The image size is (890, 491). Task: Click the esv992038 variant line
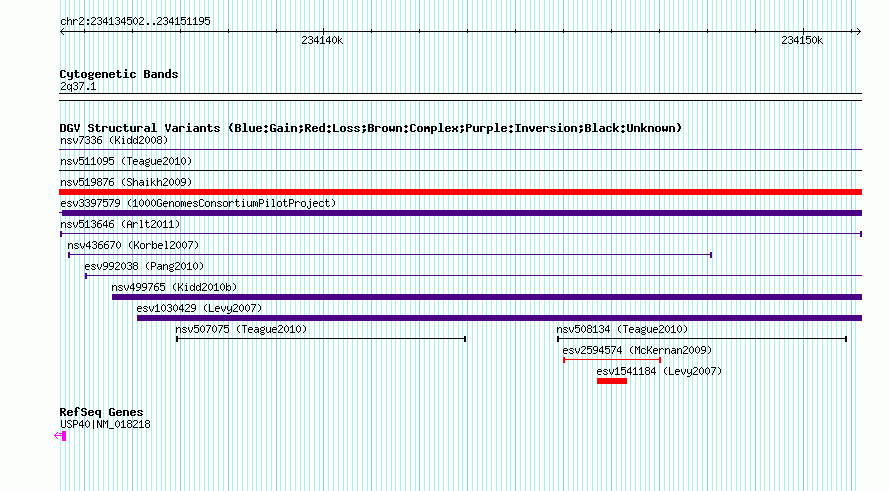[473, 276]
